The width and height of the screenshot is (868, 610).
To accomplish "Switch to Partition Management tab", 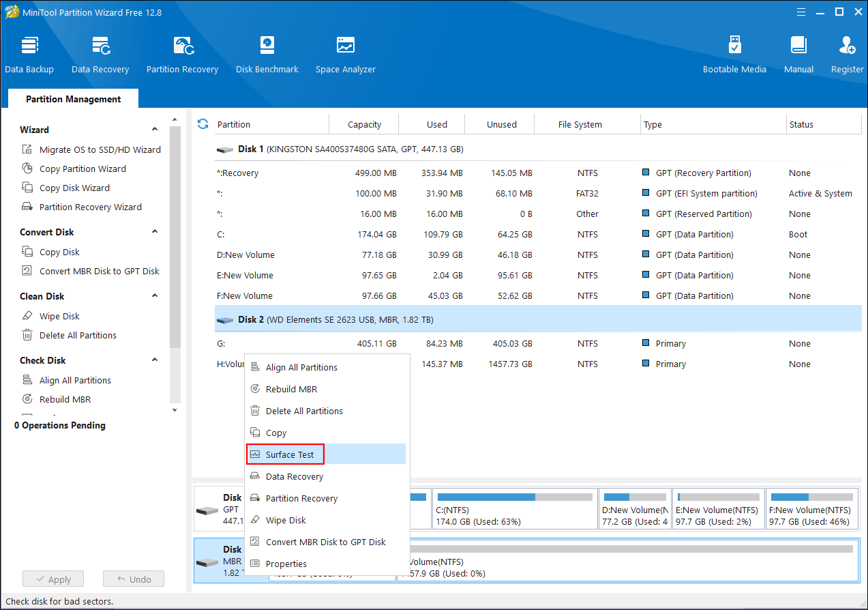I will (x=73, y=99).
